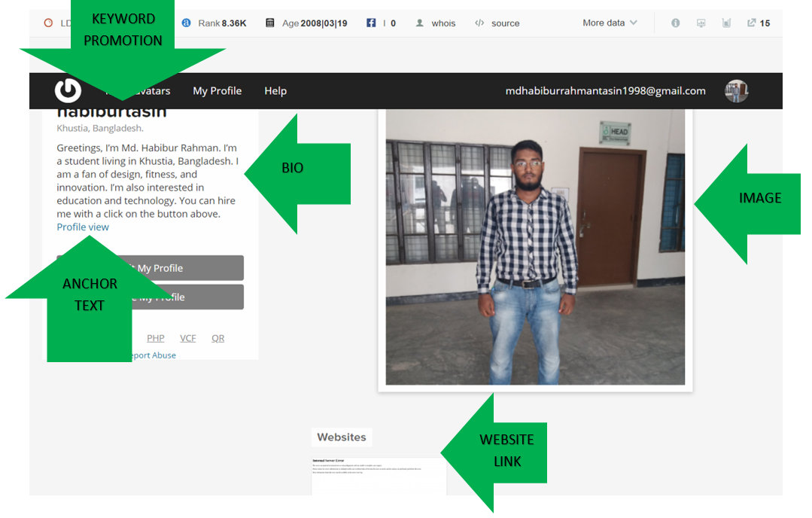Screen dimensions: 812x518
Task: Click the Report Abuse link
Action: (x=154, y=355)
